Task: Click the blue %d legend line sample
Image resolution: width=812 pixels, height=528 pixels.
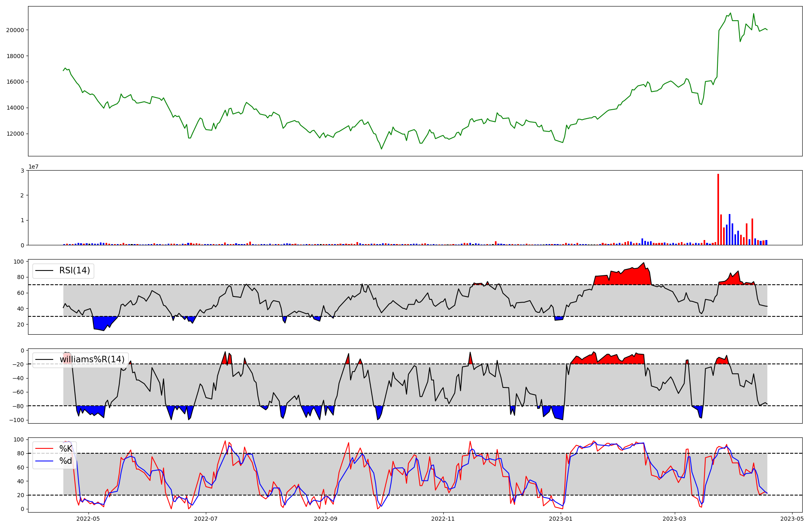Action: tap(44, 461)
